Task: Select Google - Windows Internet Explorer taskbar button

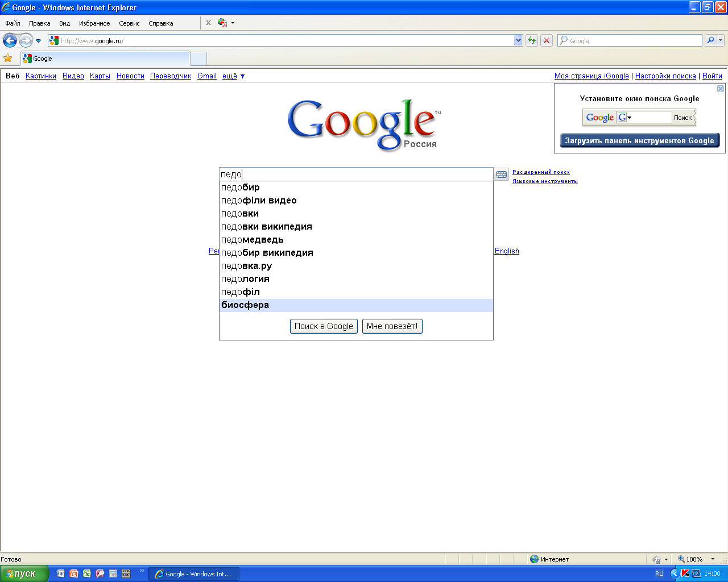Action: tap(194, 574)
